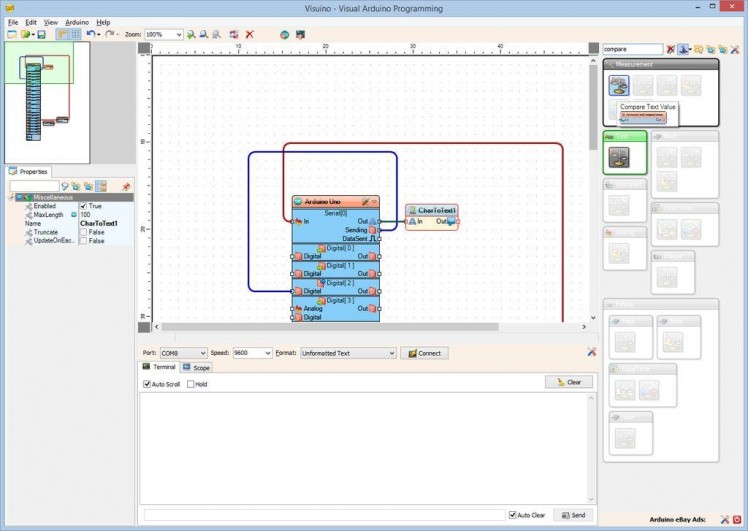Screen dimensions: 748x531
Task: Disable the Auto Scroll checkbox
Action: pos(148,384)
